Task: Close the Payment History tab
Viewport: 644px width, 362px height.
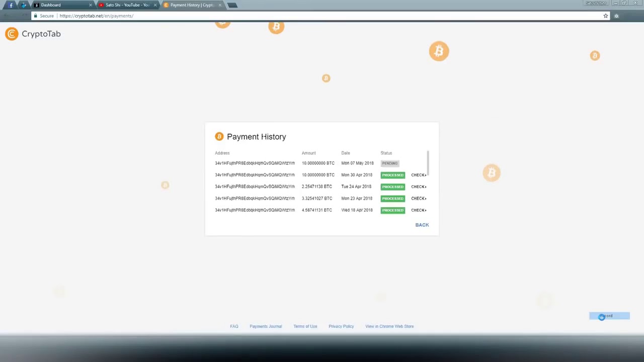Action: 220,5
